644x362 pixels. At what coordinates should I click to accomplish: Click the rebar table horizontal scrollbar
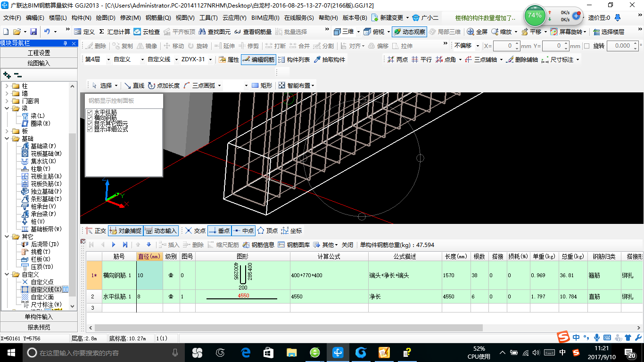coord(288,328)
